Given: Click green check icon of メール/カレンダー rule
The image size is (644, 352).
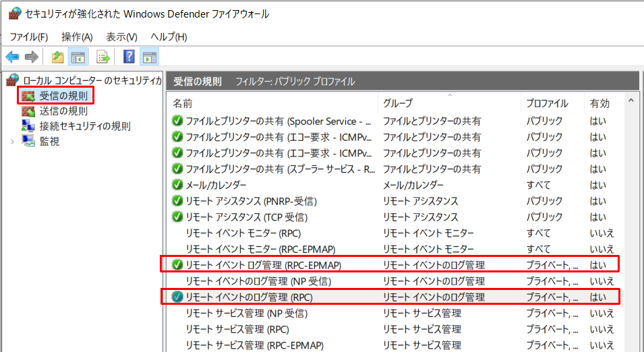Looking at the screenshot, I should [177, 185].
